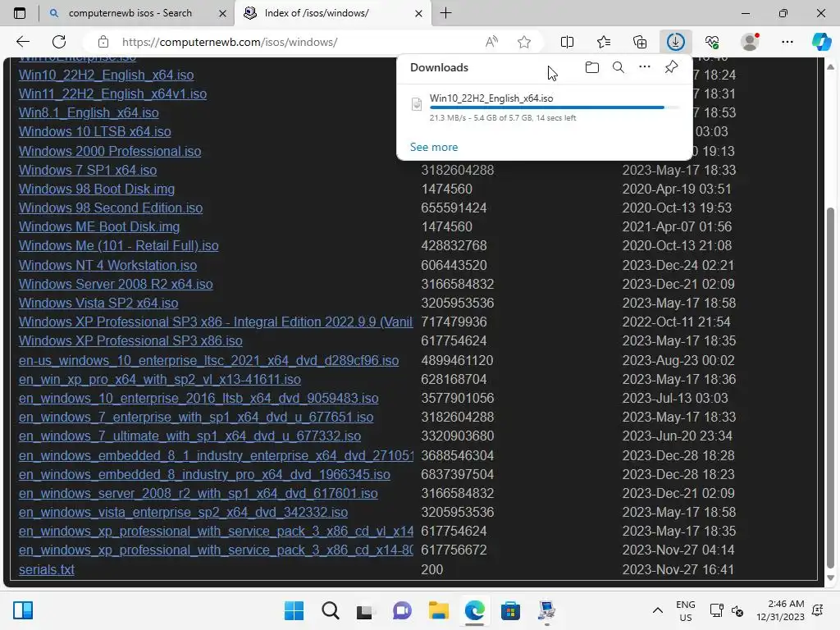
Task: Select the Index of /isos/windows/ tab
Action: (317, 13)
